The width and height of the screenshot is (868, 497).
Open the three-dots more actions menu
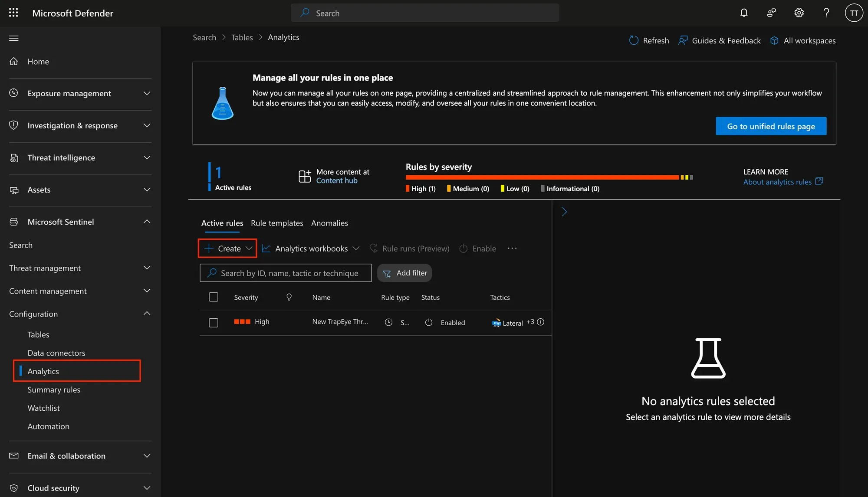(512, 248)
